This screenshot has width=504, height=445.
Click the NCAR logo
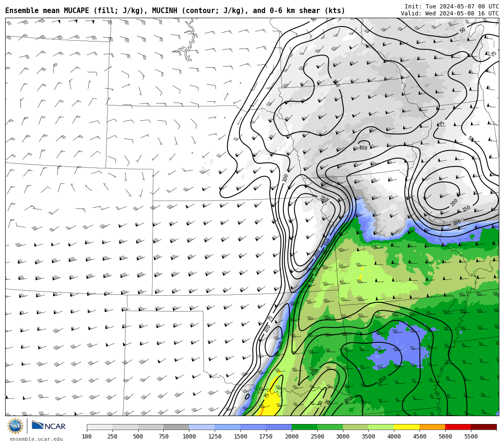click(x=49, y=426)
